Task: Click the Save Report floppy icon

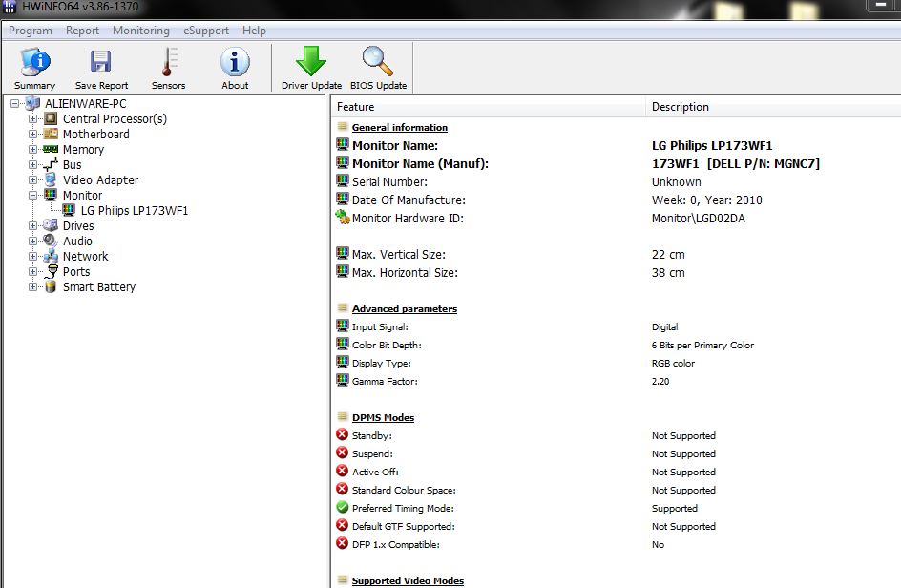Action: point(100,61)
